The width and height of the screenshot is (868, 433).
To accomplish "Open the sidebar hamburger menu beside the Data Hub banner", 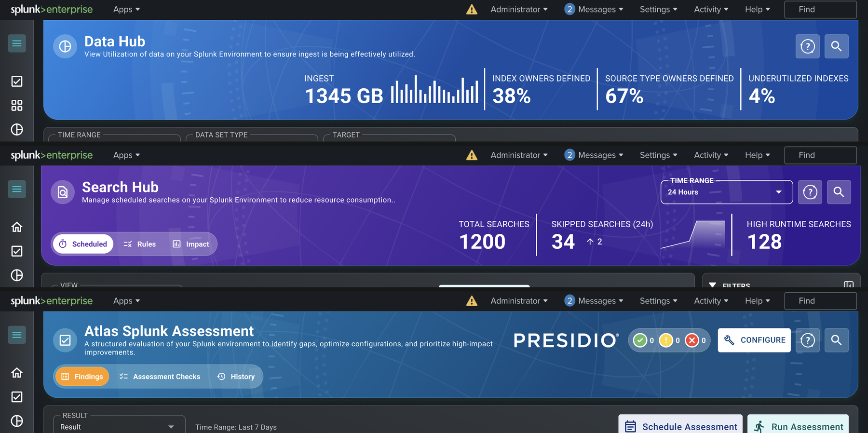I will coord(17,43).
